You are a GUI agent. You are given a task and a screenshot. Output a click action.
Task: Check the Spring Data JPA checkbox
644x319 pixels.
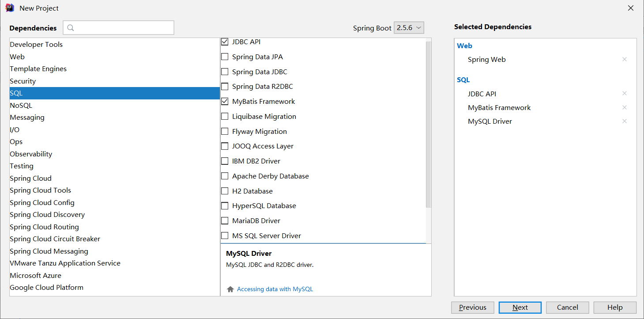click(x=225, y=57)
